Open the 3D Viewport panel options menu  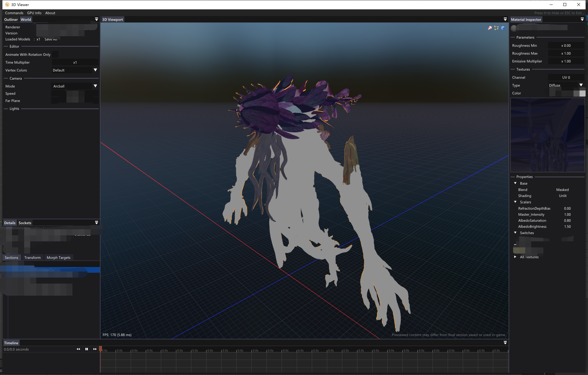coord(505,19)
